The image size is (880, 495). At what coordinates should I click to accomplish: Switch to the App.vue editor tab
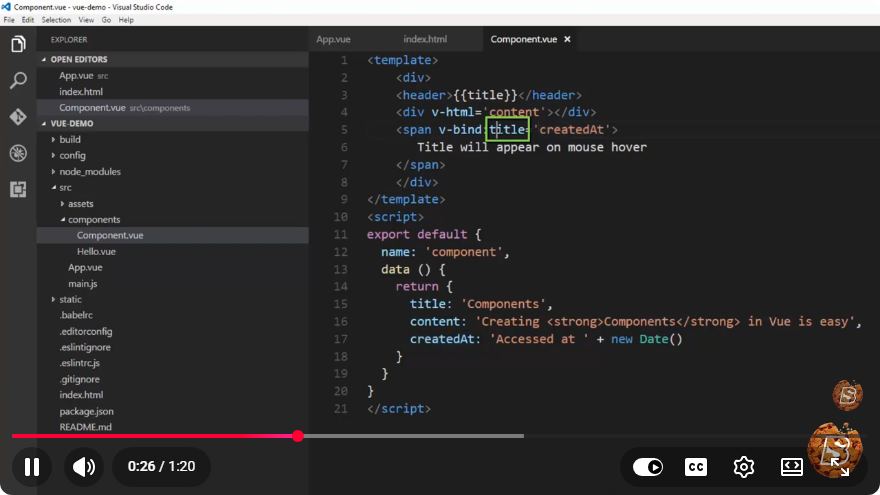333,39
